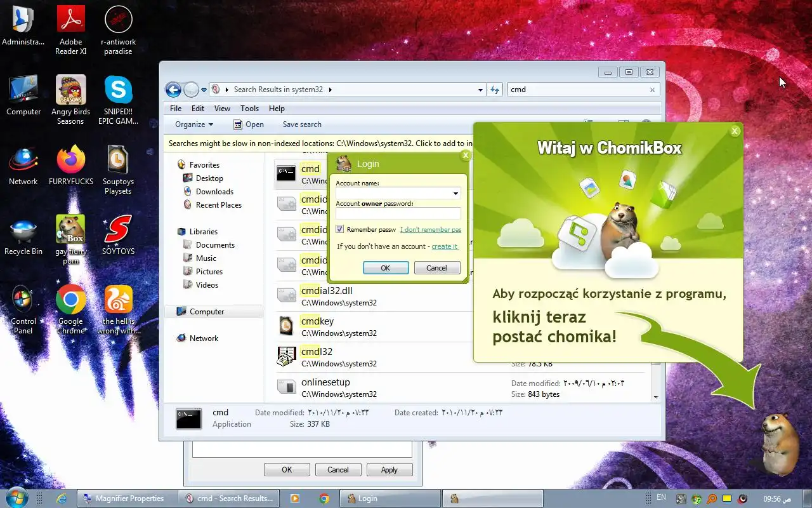Select the Administrator desktop icon
This screenshot has width=812, height=508.
(x=23, y=25)
